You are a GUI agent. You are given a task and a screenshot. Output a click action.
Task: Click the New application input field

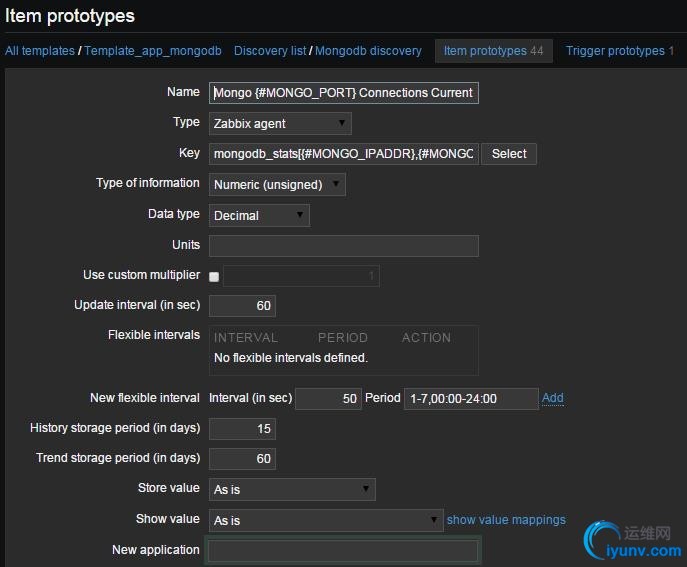point(343,551)
